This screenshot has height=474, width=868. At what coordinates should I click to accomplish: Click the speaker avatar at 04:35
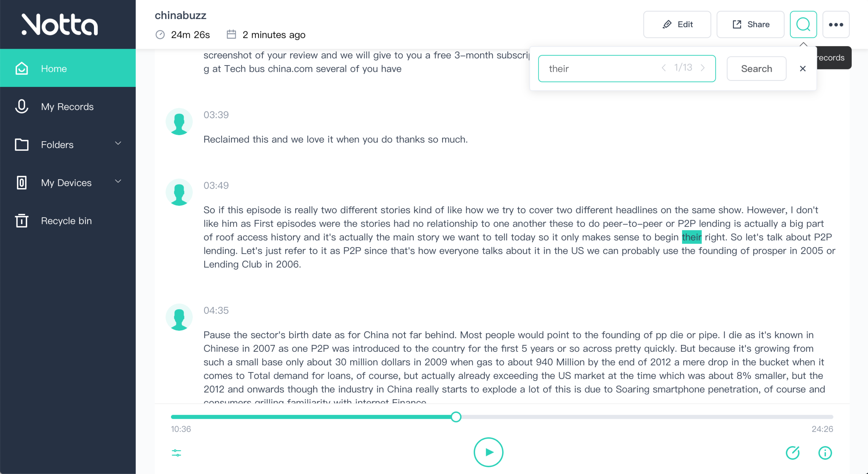(x=179, y=317)
